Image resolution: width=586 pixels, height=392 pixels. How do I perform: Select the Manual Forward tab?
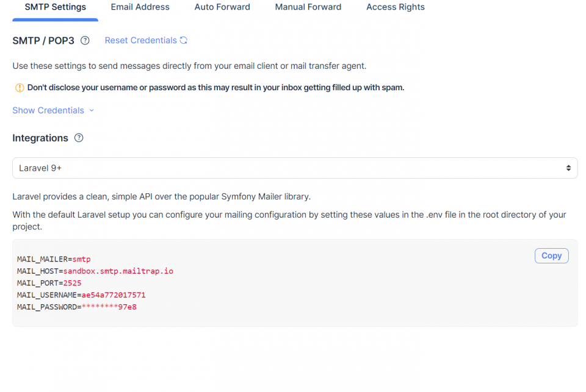tap(308, 7)
